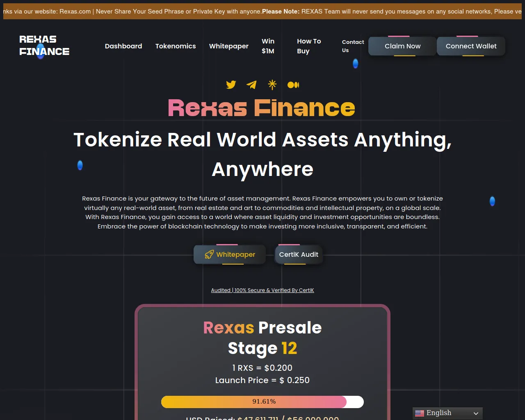Open the CertiK Audit button

[299, 254]
